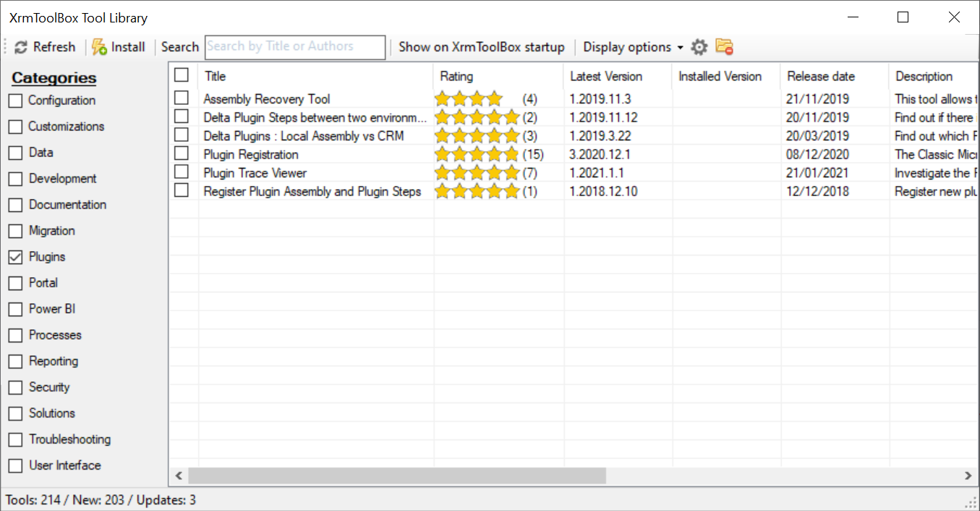The height and width of the screenshot is (511, 980).
Task: Click the folder with red badge icon
Action: [724, 47]
